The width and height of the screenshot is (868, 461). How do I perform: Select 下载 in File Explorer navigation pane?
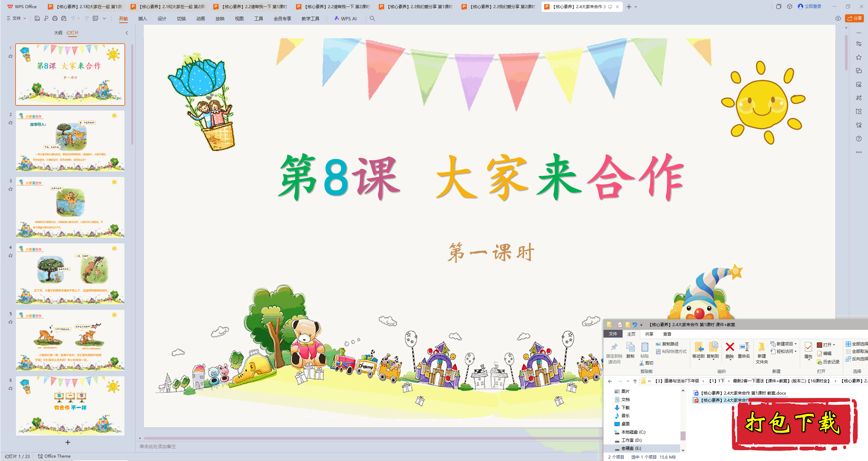point(622,407)
